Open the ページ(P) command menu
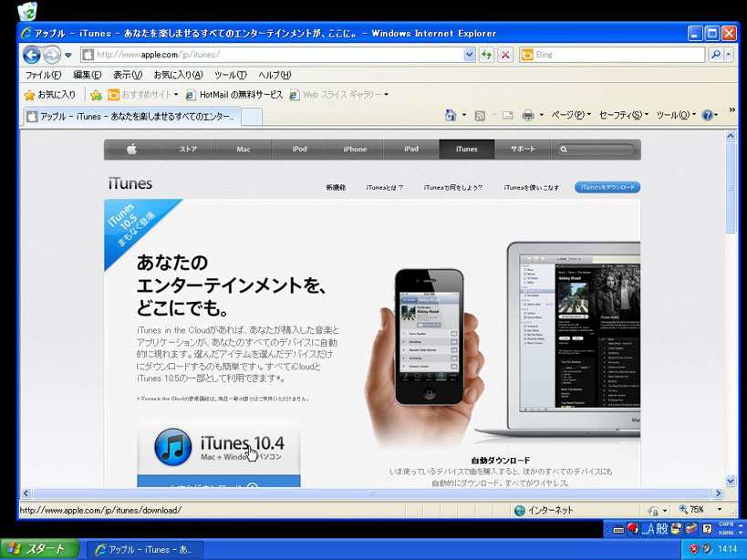Image resolution: width=747 pixels, height=560 pixels. pos(571,115)
